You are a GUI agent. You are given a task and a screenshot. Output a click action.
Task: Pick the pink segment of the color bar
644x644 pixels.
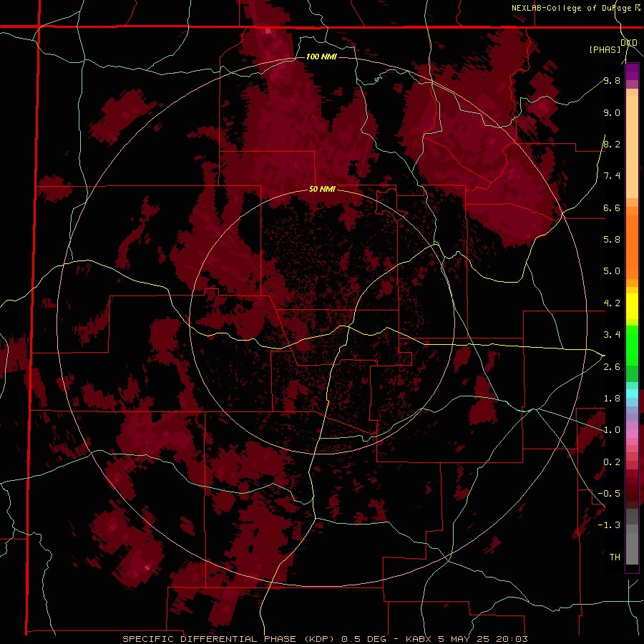coord(632,434)
